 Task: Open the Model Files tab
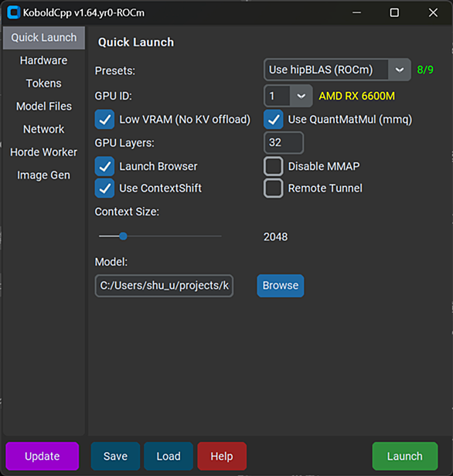coord(44,107)
